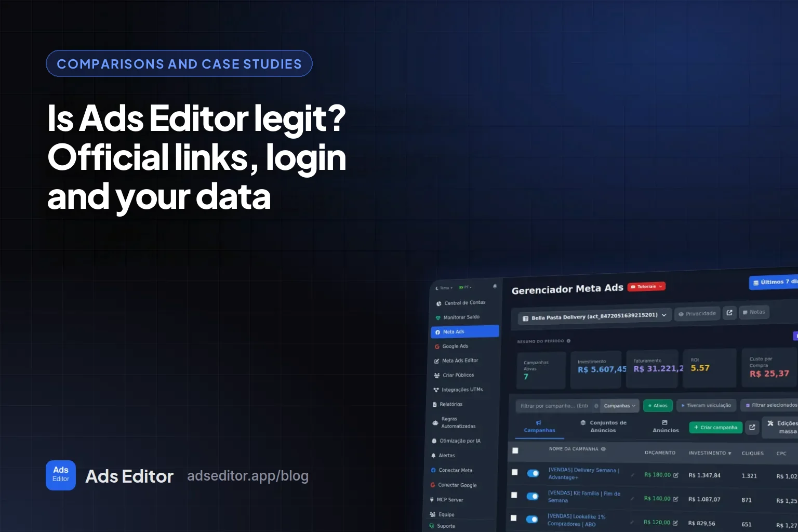Switch to the Anúncios tab
This screenshot has height=532, width=798.
(x=666, y=427)
